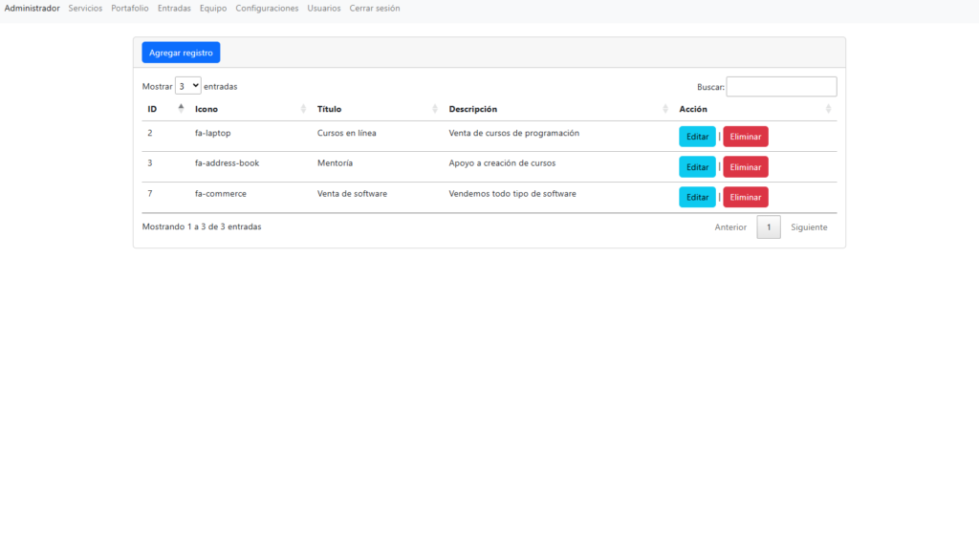Open Servicios in the top navigation
The height and width of the screenshot is (560, 979).
(85, 9)
